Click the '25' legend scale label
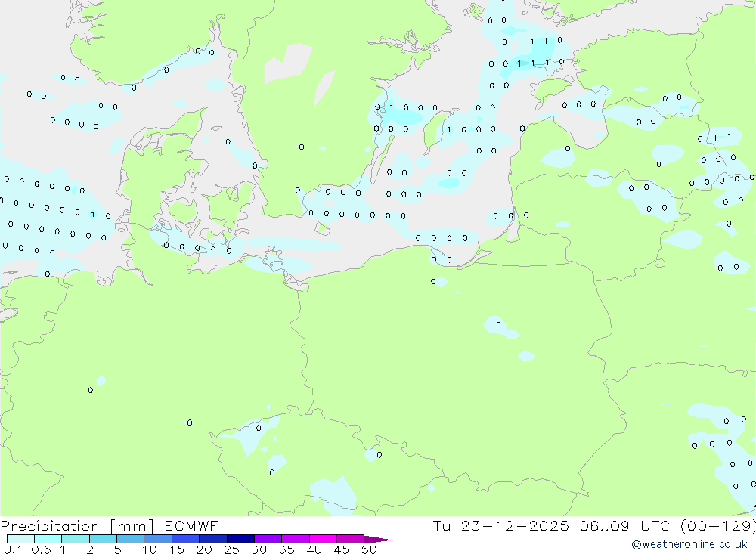This screenshot has height=554, width=756. 232,549
